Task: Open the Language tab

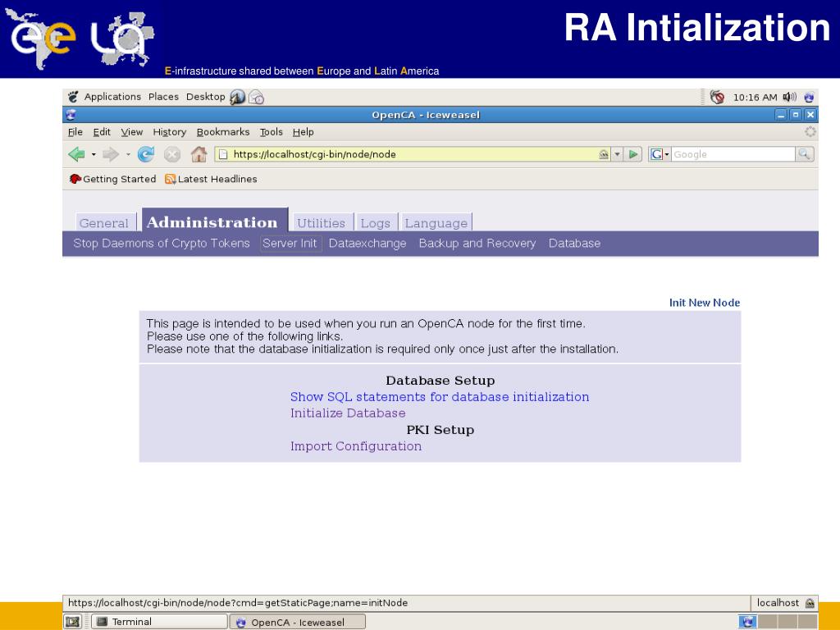Action: [x=436, y=223]
